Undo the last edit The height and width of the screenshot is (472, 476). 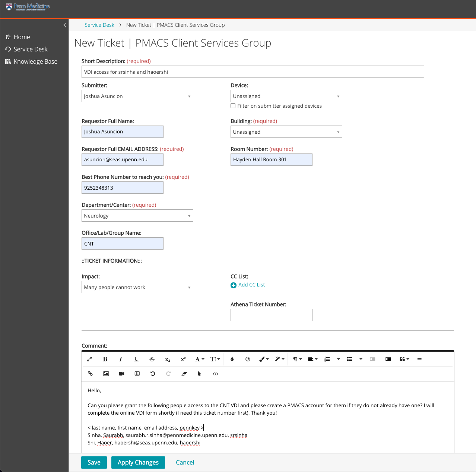(x=153, y=374)
